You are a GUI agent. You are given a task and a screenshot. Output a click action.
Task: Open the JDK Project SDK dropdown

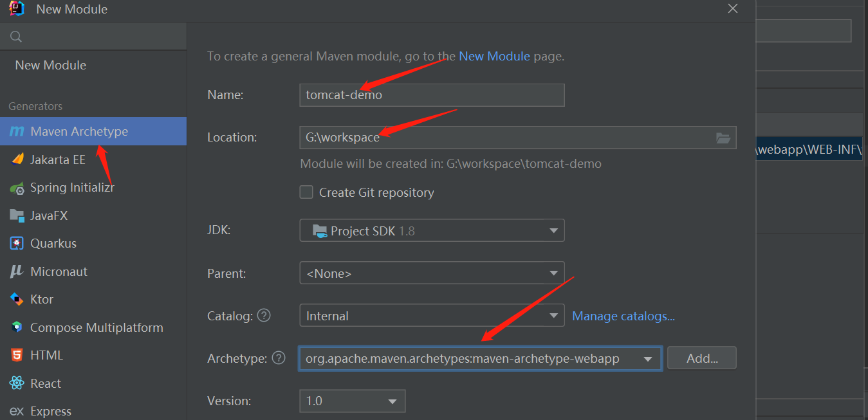coord(432,230)
